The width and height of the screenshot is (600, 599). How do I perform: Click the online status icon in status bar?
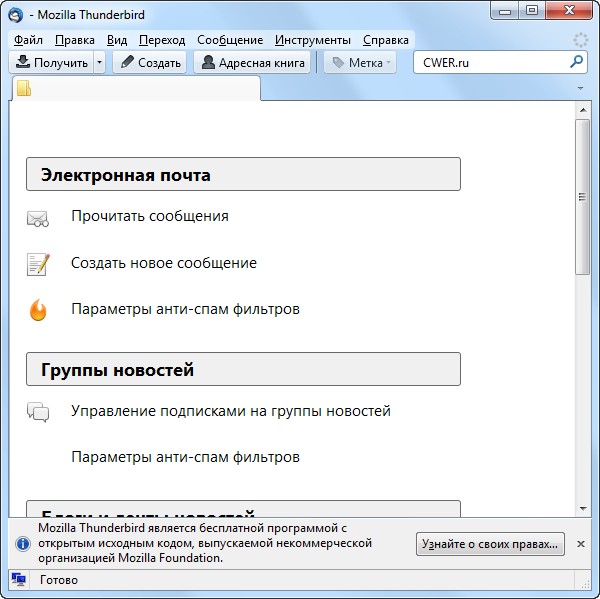coord(18,580)
